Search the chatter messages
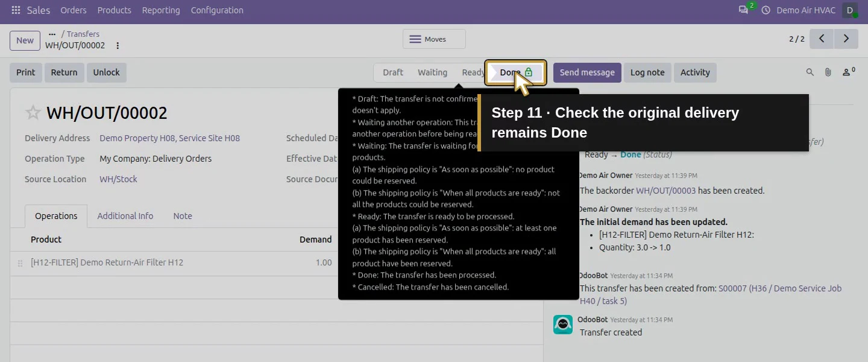 point(810,72)
